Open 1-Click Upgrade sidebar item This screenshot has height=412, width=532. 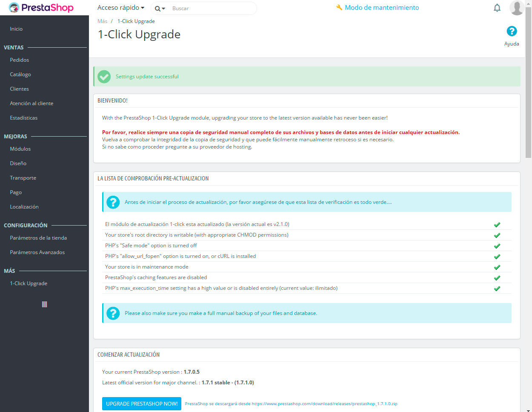click(x=29, y=283)
